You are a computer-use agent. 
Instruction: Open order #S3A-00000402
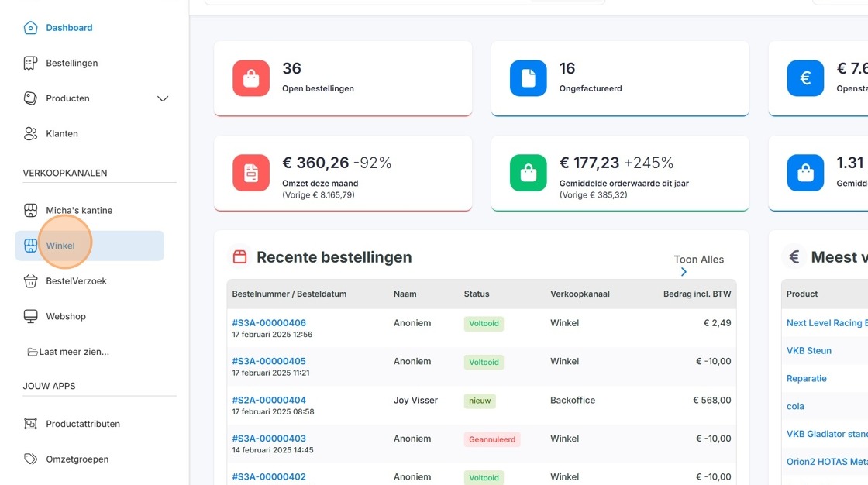(269, 477)
